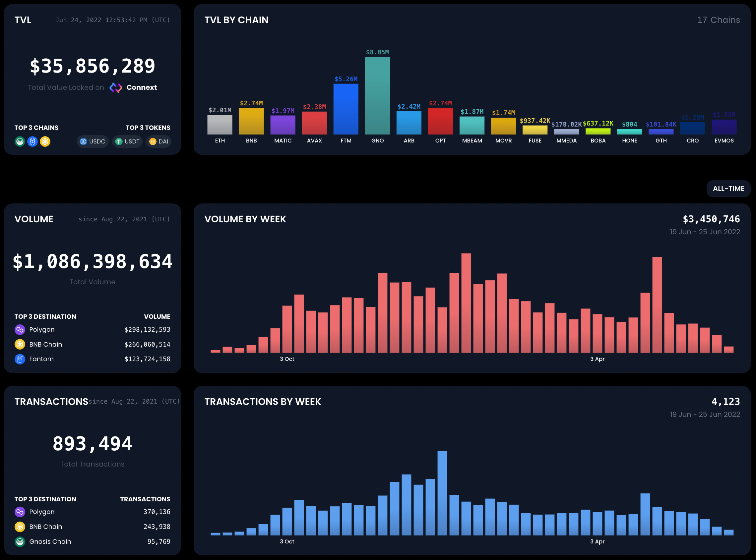Click the DAI token badge
756x560 pixels.
[158, 142]
